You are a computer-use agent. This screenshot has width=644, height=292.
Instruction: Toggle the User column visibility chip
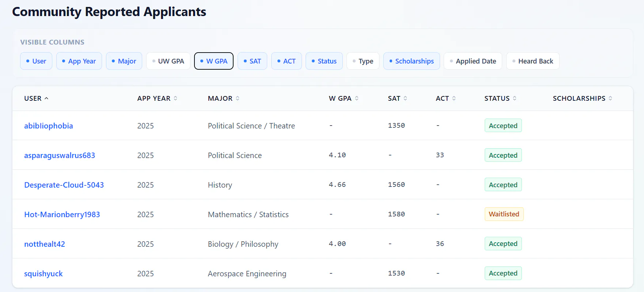point(36,61)
